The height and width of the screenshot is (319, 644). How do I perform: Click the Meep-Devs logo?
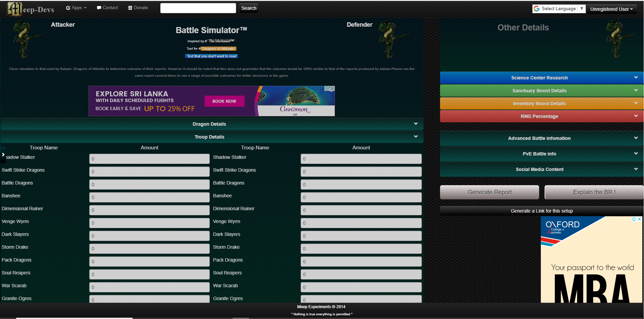[x=31, y=9]
